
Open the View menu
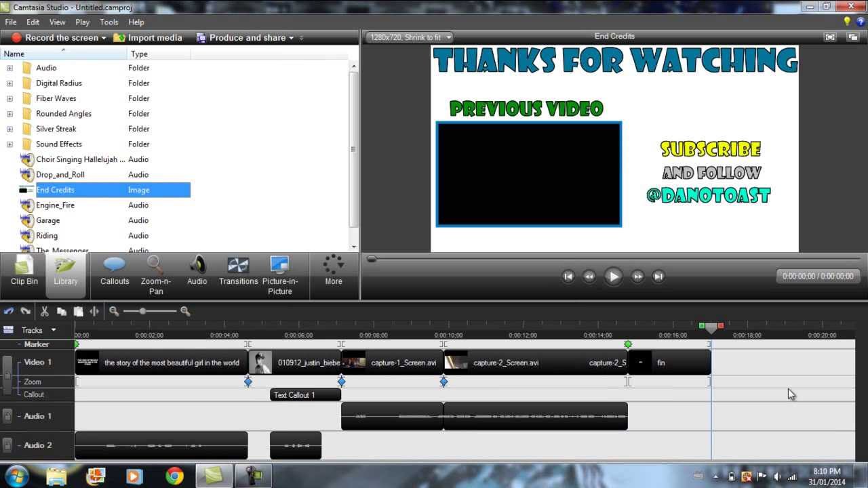coord(58,22)
